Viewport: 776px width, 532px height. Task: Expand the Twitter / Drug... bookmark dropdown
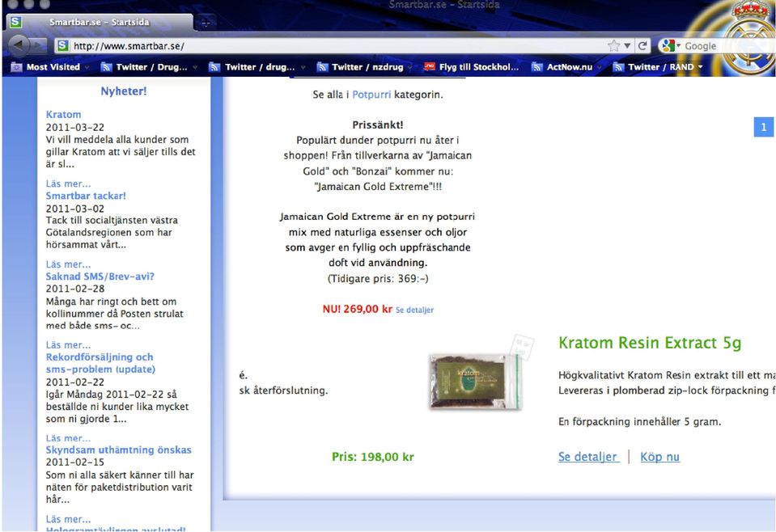[x=195, y=67]
